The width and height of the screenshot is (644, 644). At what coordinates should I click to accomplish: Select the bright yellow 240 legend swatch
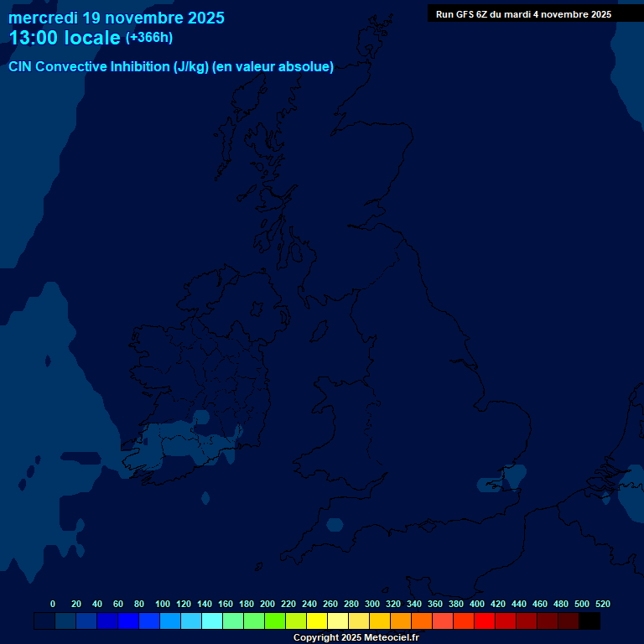point(317,621)
